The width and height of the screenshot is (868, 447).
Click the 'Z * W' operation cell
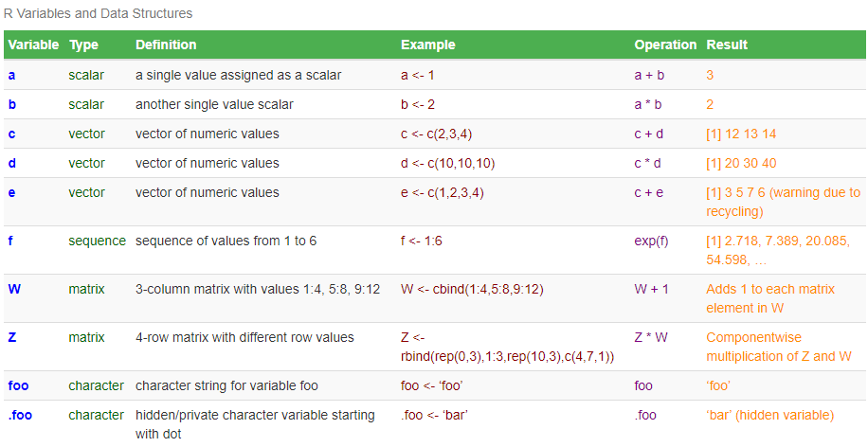coord(651,338)
